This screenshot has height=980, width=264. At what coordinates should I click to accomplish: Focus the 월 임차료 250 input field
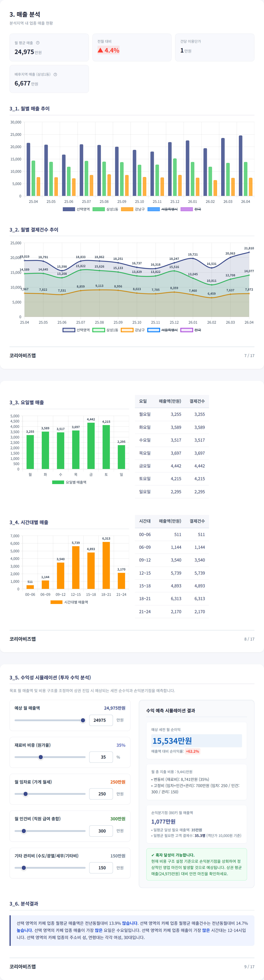pos(101,794)
